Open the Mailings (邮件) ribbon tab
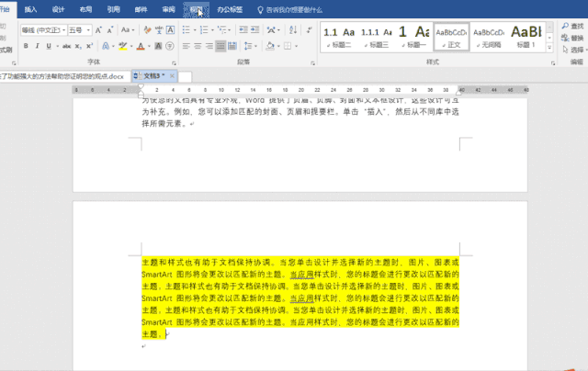This screenshot has width=588, height=371. 141,9
